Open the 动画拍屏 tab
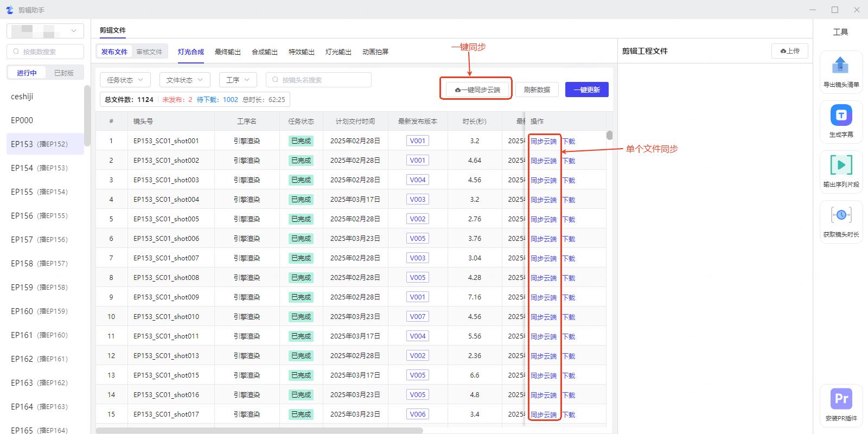 375,52
